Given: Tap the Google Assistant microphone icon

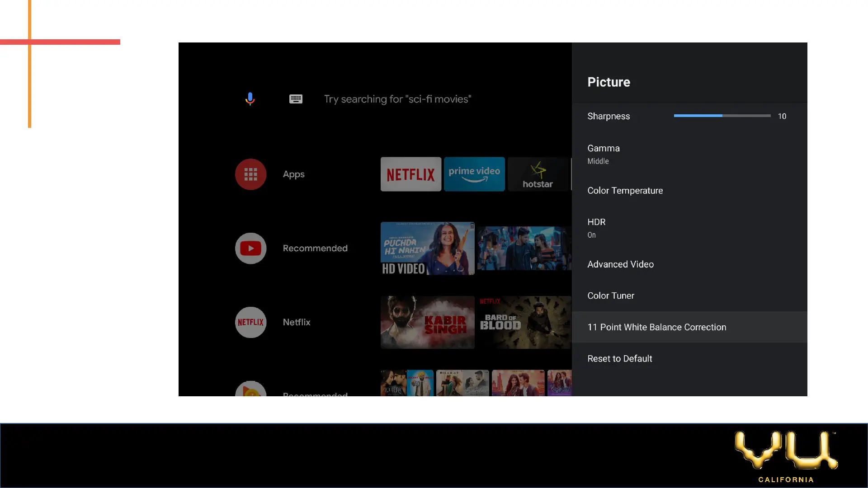Looking at the screenshot, I should 250,99.
